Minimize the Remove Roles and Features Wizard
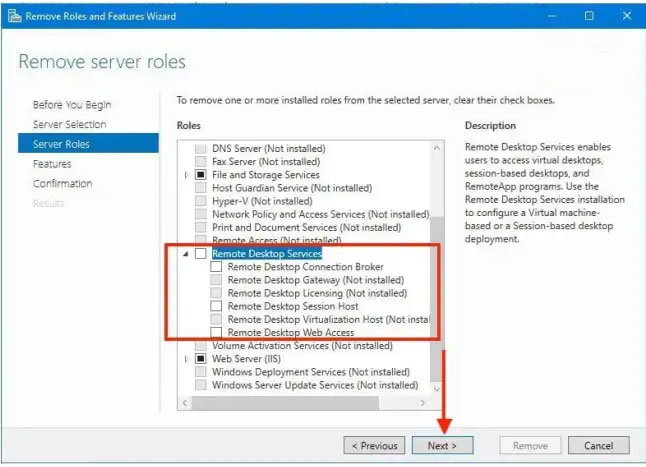This screenshot has height=467, width=646. [552, 16]
